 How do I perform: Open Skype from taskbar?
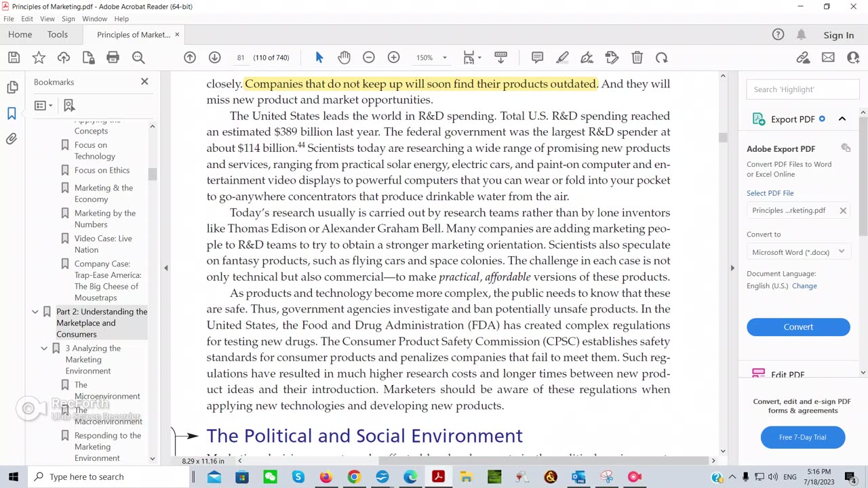click(298, 477)
